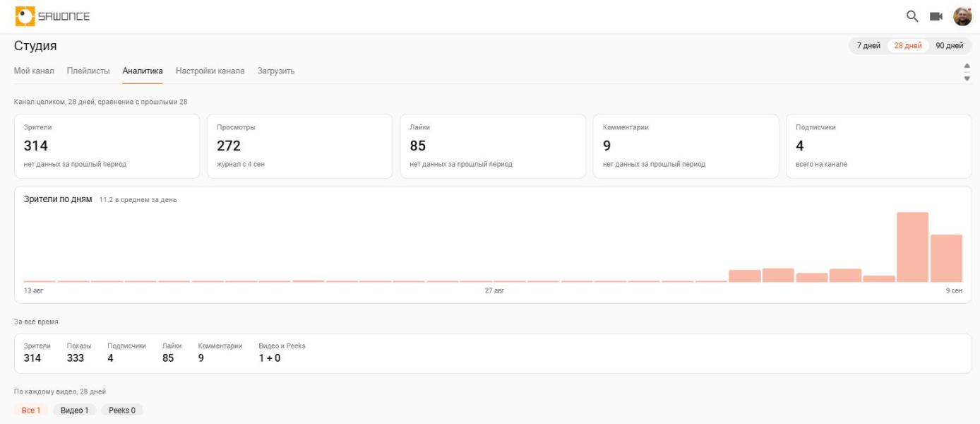Select the Аналитика tab
Screen dimensions: 980x424
(x=143, y=71)
